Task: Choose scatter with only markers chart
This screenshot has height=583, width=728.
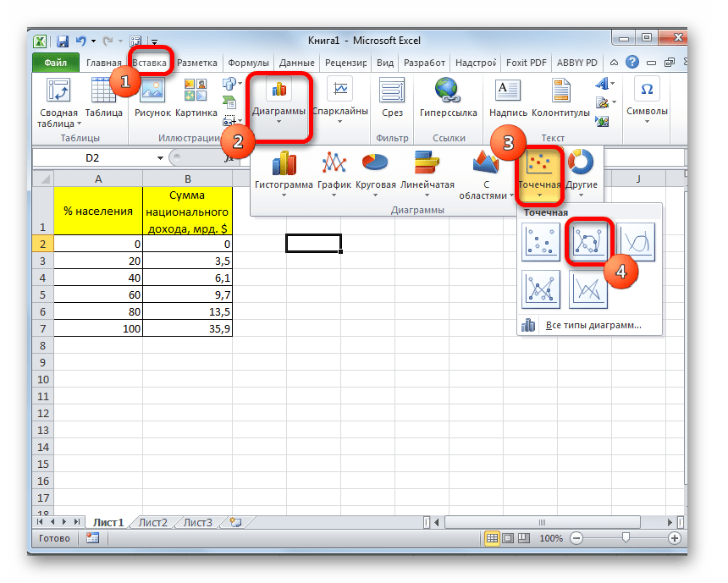Action: pos(542,243)
